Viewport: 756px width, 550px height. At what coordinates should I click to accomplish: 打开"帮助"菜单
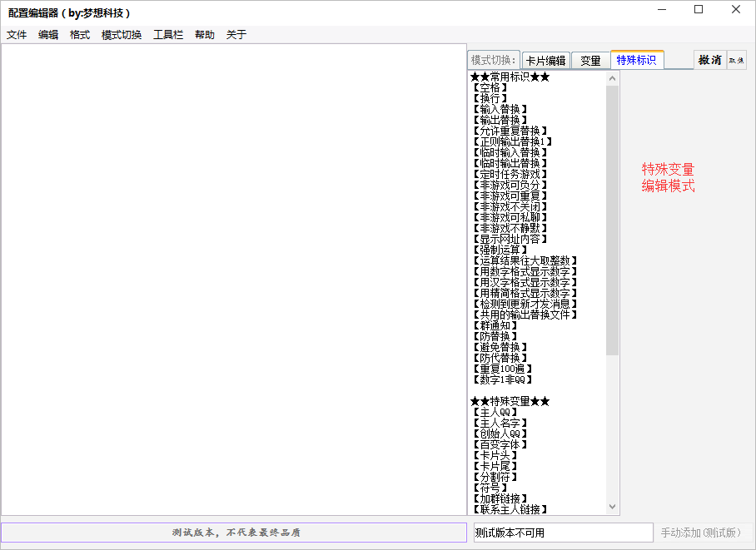click(x=204, y=34)
